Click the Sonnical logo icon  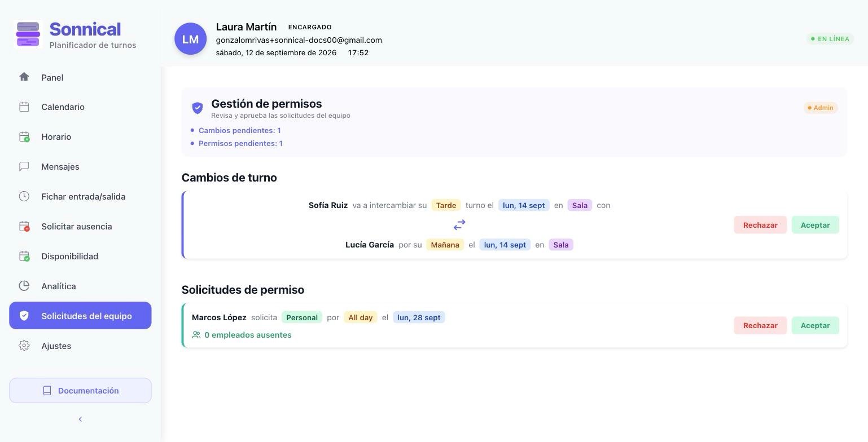point(28,34)
